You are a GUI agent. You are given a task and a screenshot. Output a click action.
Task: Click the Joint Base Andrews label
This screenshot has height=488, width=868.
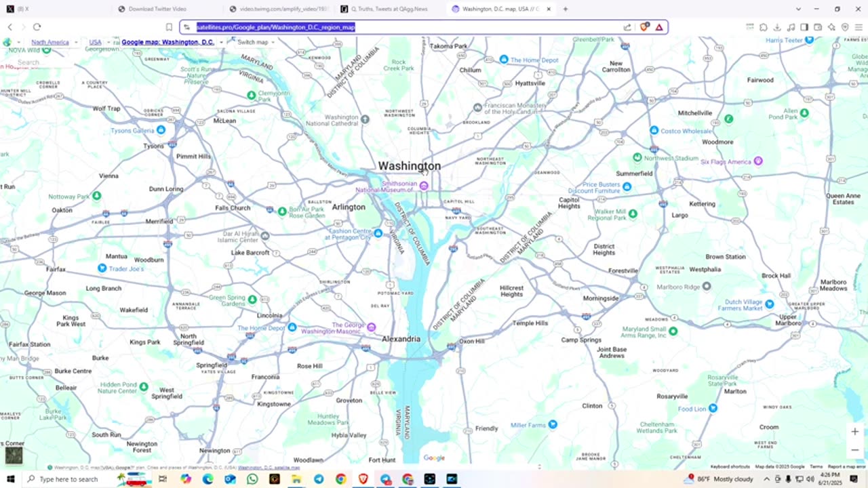click(x=611, y=352)
